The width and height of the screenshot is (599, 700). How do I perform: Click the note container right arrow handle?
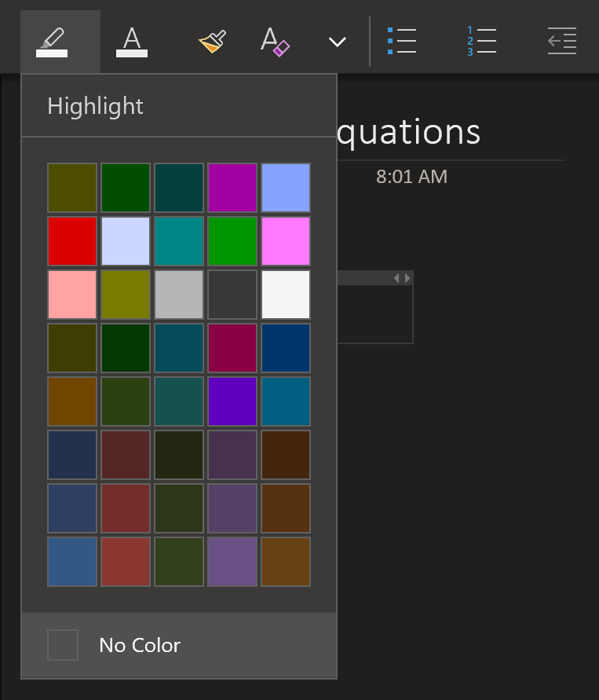point(407,278)
